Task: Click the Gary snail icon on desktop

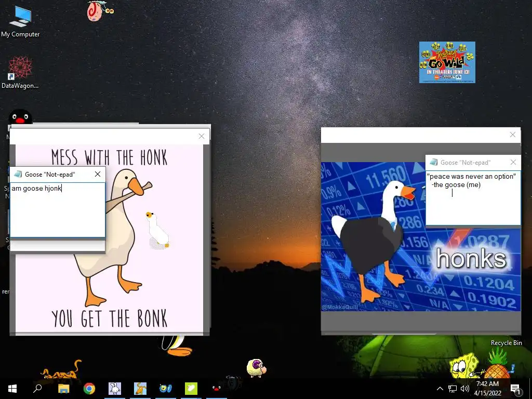Action: 100,11
